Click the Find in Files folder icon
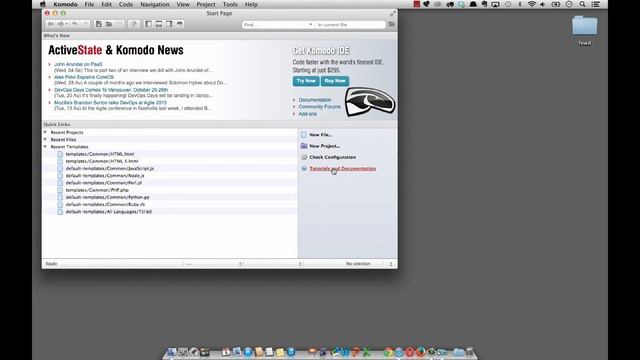Screen dimensions: 640x360 point(391,24)
